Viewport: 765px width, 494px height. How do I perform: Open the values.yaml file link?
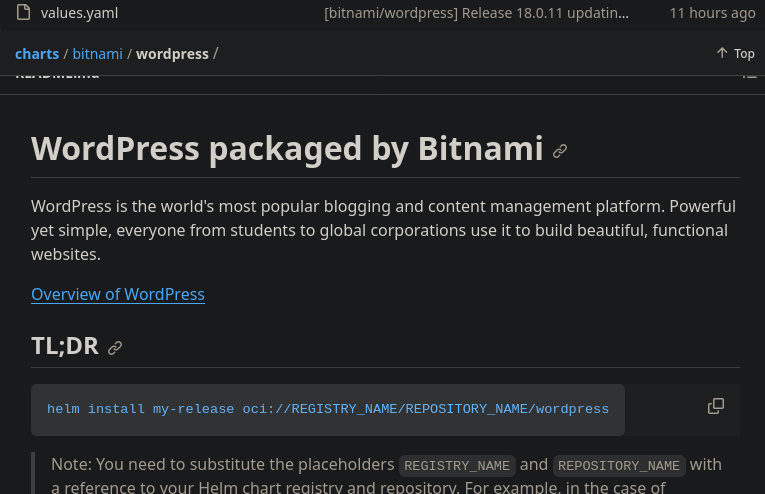point(81,13)
